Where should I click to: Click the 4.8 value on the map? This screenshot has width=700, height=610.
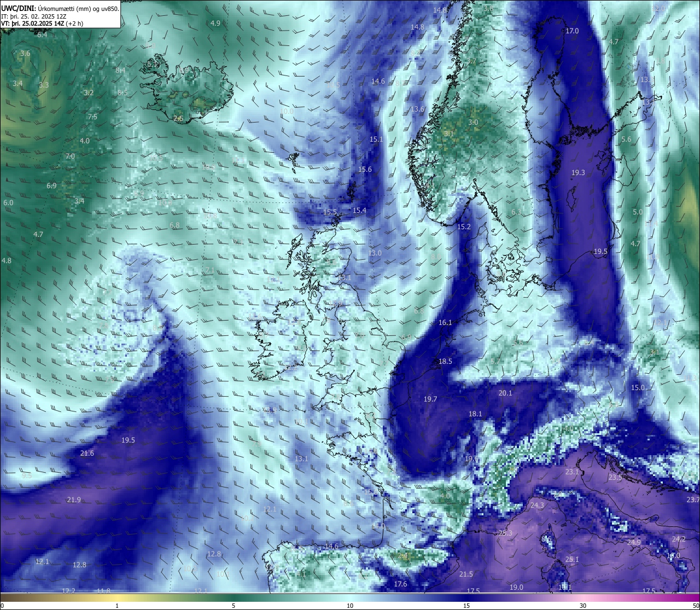coord(6,260)
